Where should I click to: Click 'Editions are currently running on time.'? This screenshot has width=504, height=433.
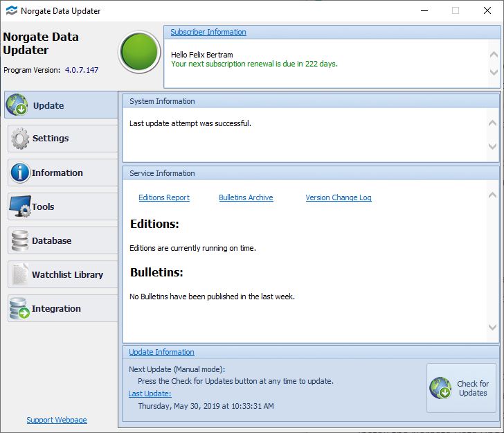pyautogui.click(x=192, y=248)
